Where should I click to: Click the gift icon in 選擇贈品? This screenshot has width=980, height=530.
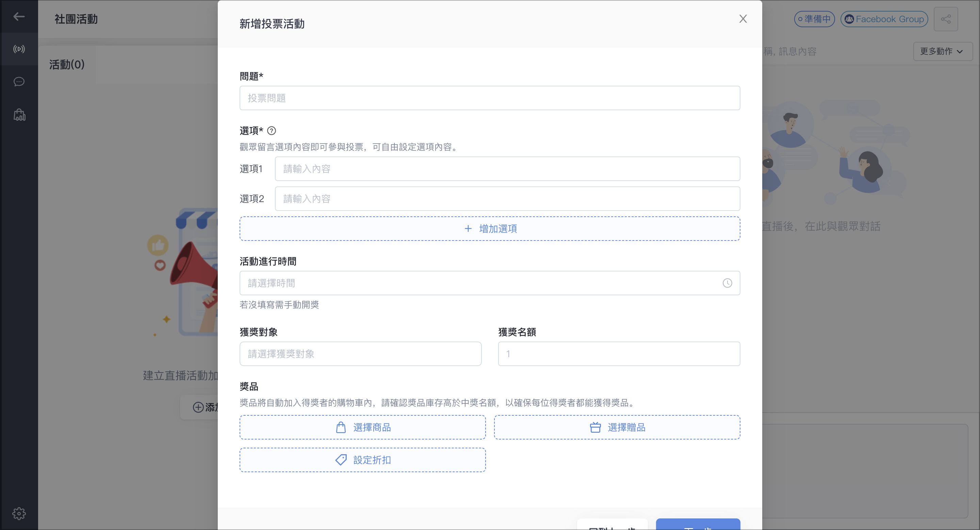[595, 427]
